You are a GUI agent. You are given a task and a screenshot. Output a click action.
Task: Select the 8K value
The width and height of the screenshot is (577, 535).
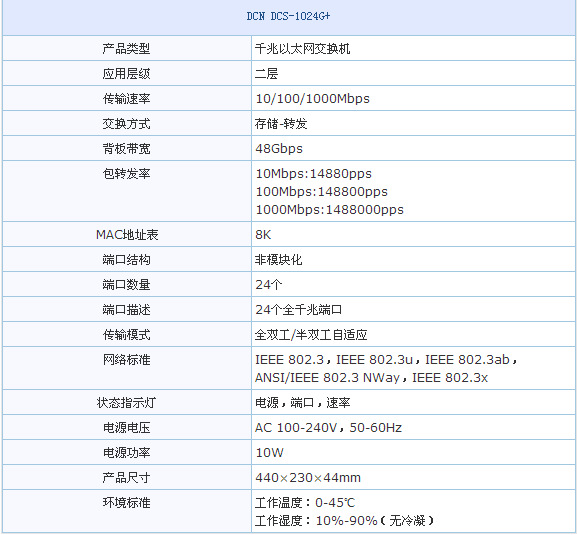(263, 235)
